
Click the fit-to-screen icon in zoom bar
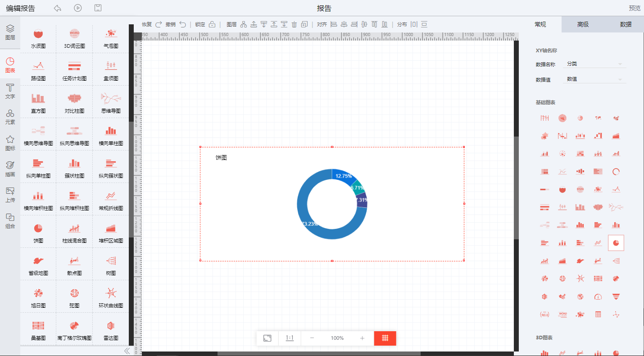[x=267, y=338]
